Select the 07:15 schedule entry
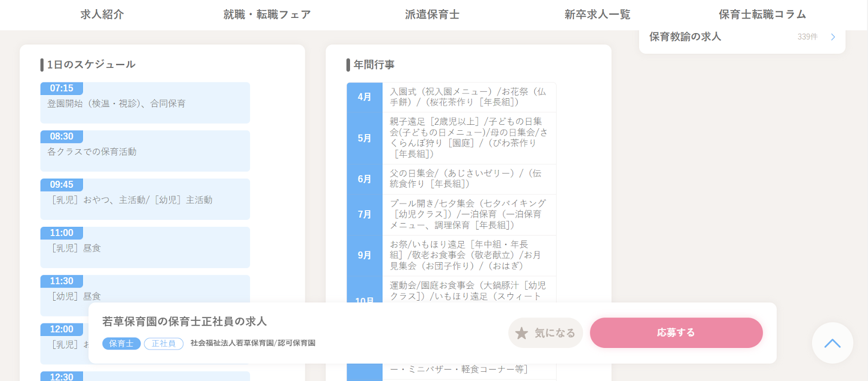 pos(145,103)
